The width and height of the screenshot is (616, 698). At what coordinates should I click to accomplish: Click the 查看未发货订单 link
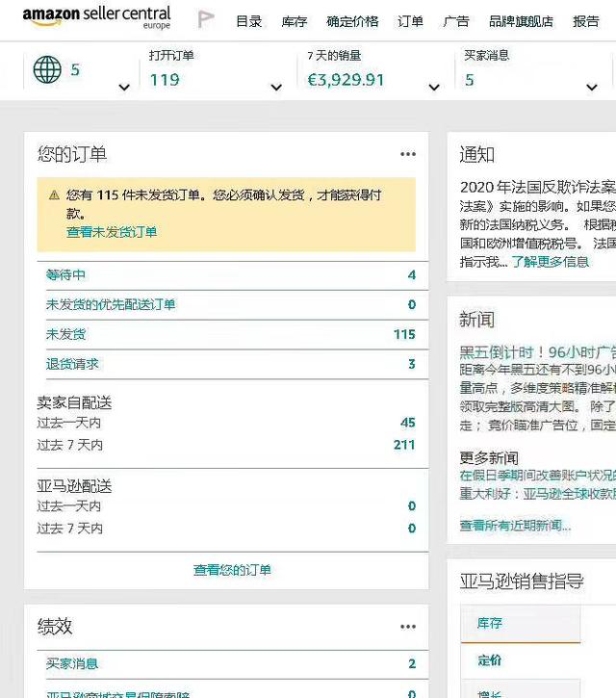pos(112,232)
